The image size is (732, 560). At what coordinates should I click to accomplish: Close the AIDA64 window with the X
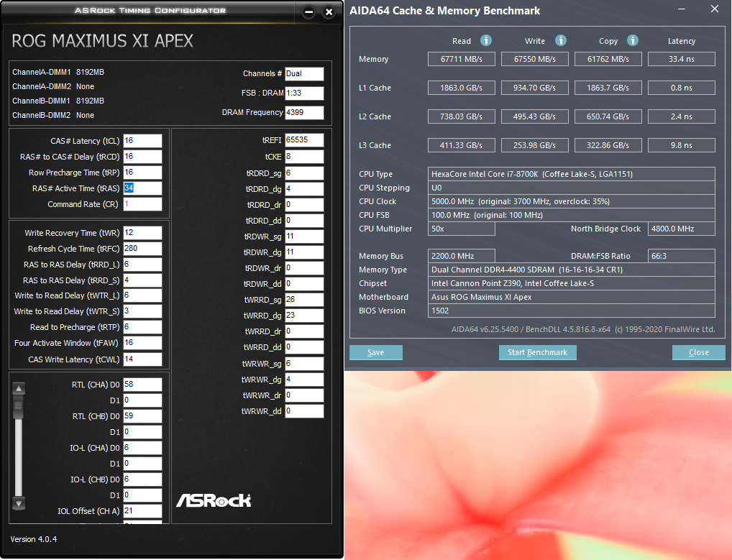[x=714, y=9]
